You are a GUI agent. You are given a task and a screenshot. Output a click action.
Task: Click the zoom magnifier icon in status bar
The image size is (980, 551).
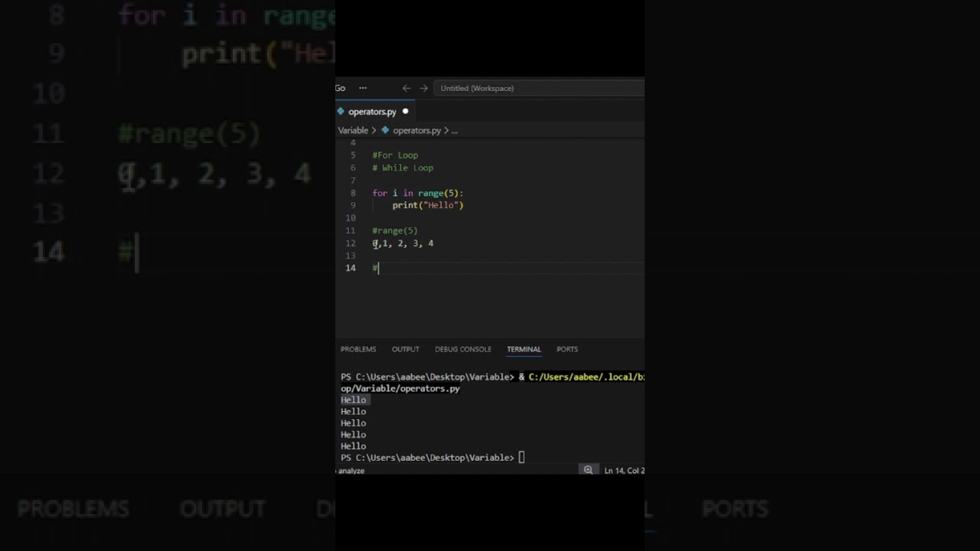pos(588,470)
